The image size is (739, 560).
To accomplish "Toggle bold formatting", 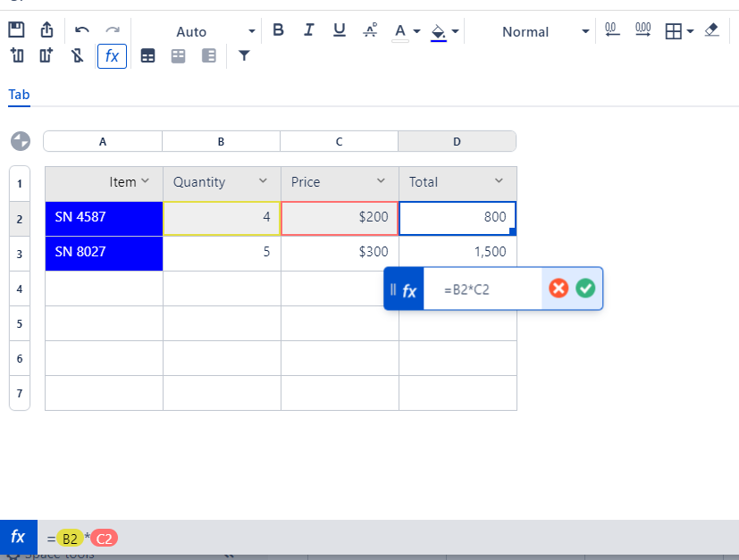I will [x=278, y=29].
